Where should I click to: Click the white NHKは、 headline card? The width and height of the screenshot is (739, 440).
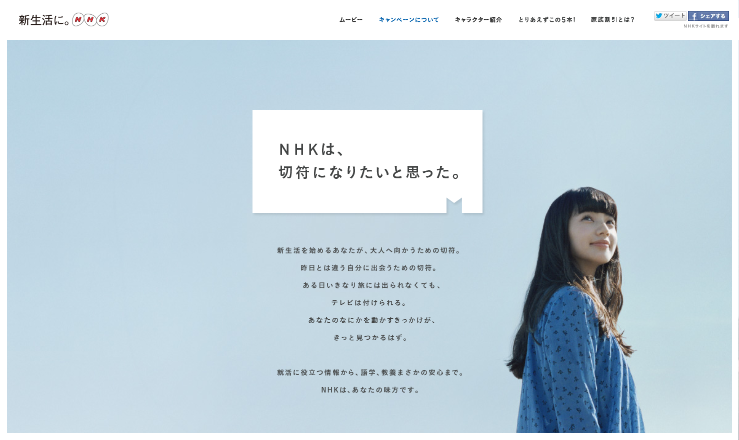pyautogui.click(x=367, y=161)
